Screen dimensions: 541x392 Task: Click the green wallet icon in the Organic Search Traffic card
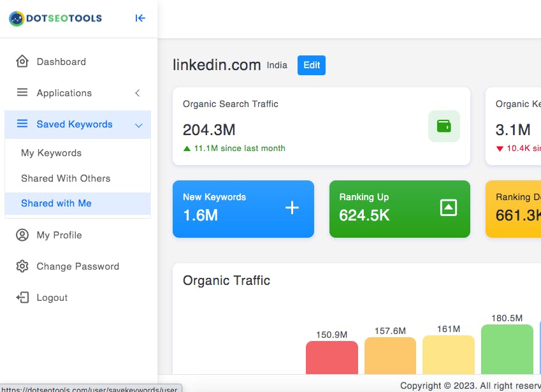pyautogui.click(x=444, y=126)
